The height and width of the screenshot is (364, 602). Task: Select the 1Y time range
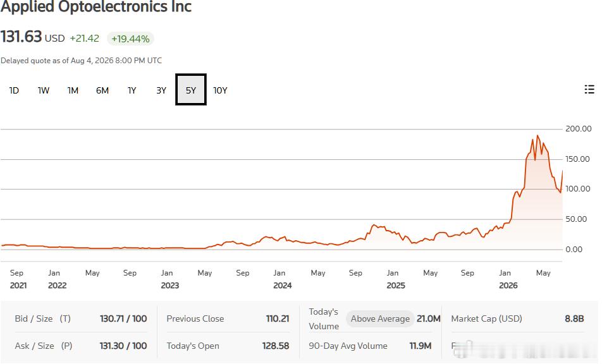tap(132, 90)
